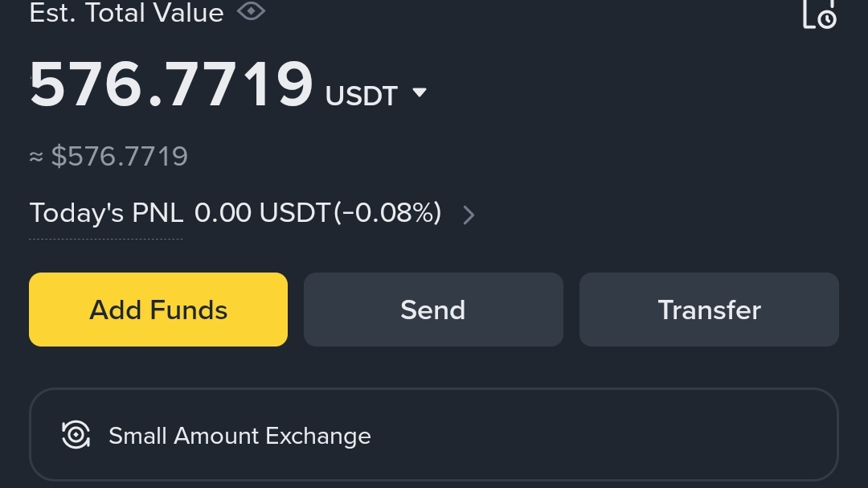Open PNL analysis with the right chevron

(469, 215)
